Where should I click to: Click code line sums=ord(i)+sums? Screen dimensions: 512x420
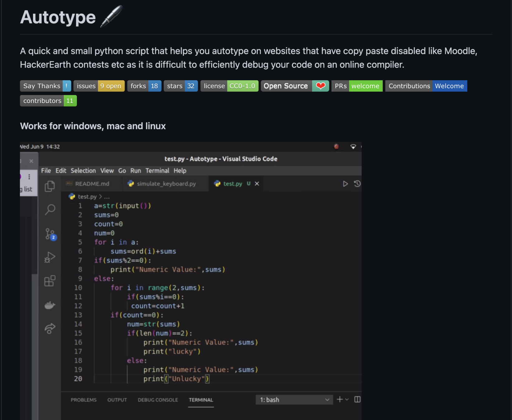[x=143, y=251]
